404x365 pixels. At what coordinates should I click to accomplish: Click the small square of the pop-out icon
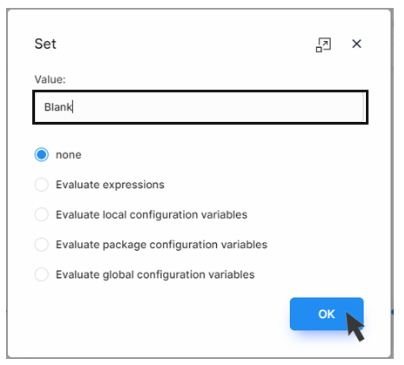click(319, 49)
